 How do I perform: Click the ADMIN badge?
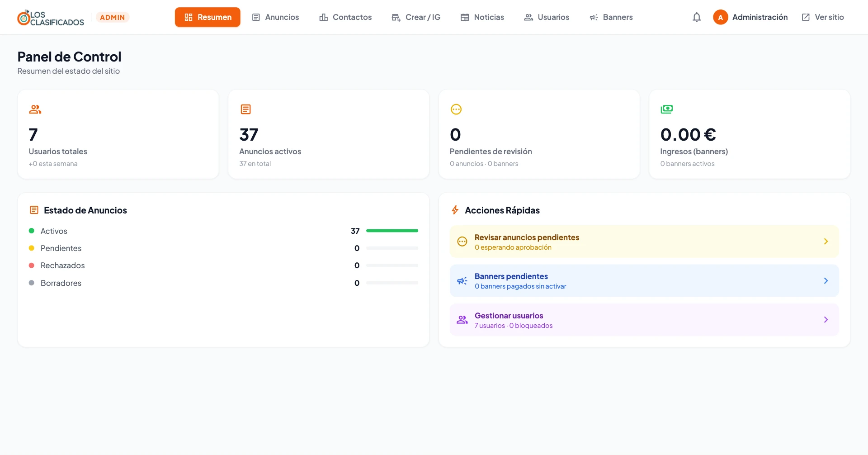pyautogui.click(x=113, y=17)
